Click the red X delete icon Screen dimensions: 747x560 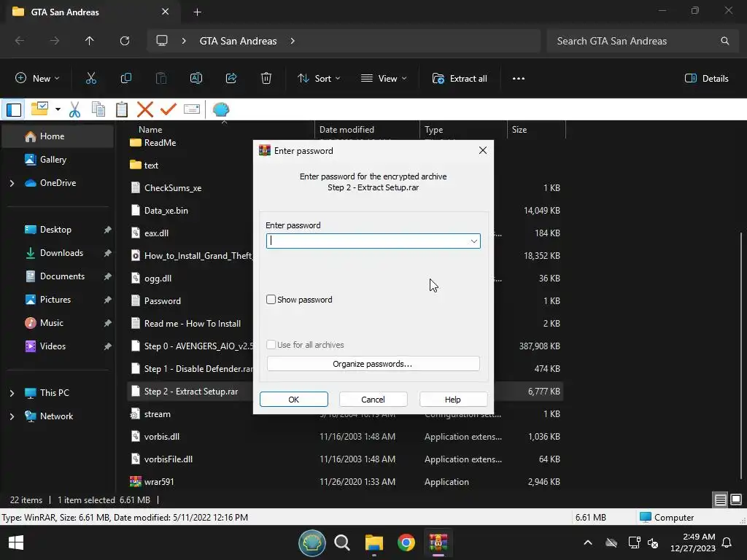coord(145,109)
